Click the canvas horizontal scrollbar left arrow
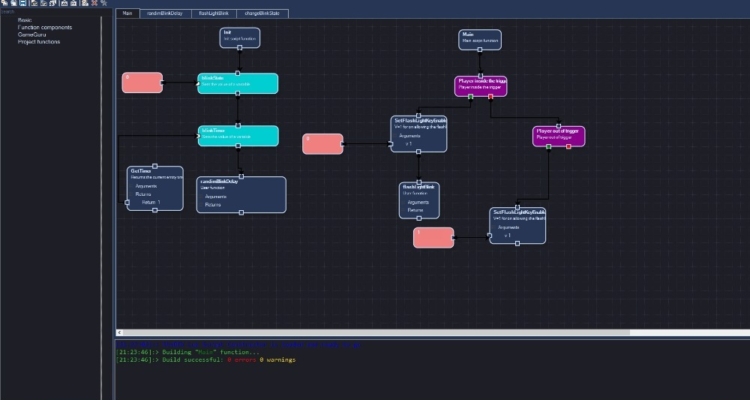This screenshot has height=400, width=750. [120, 333]
